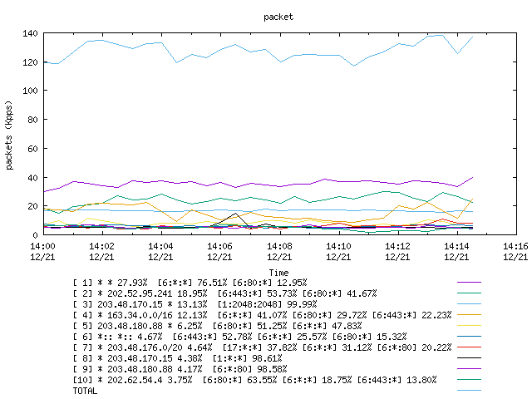The image size is (532, 399).
Task: Select legend entry [ 3] 203.48.170.15 * 13.13%
Action: (195, 304)
